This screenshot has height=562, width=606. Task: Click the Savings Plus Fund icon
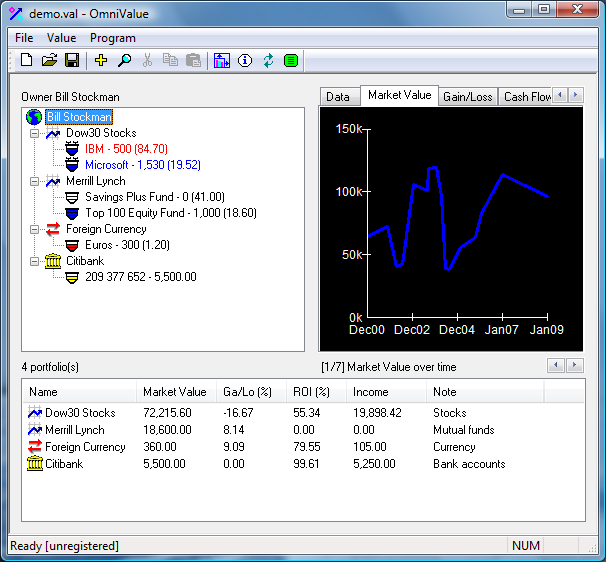point(72,197)
